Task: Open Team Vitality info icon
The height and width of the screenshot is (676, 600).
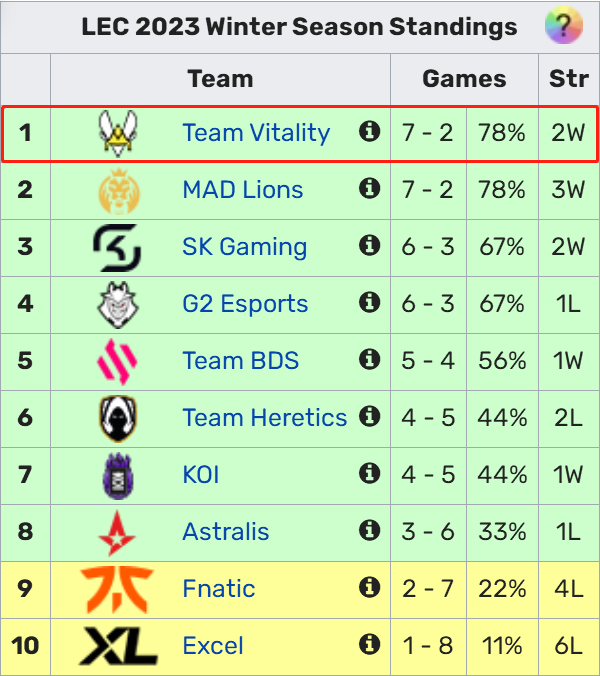Action: click(369, 131)
